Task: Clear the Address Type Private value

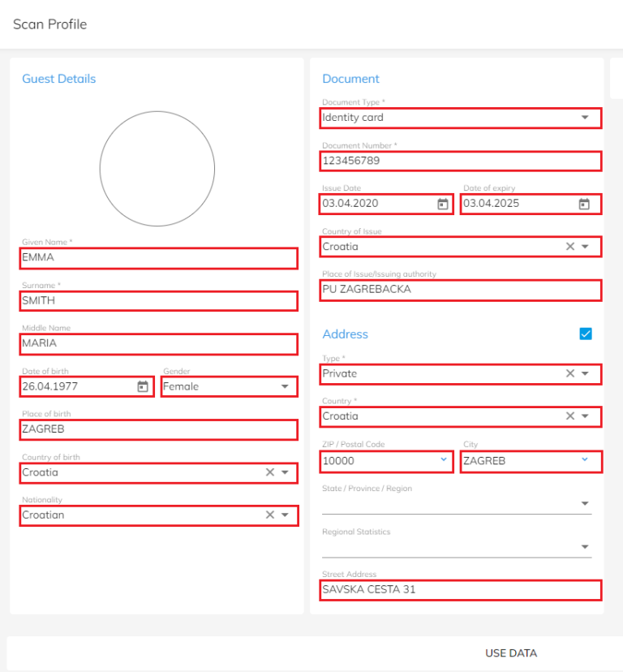Action: tap(570, 373)
